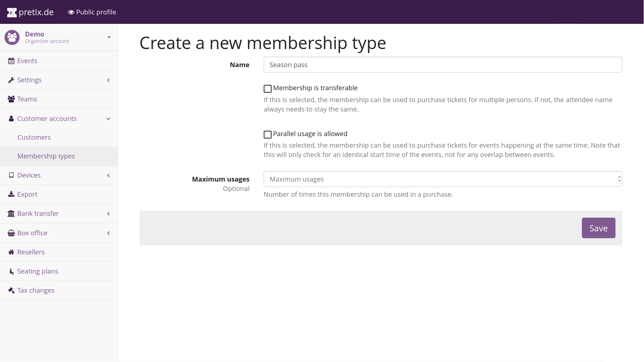Screen dimensions: 644x362
Task: Enable the Membership is transferable checkbox
Action: coord(268,89)
